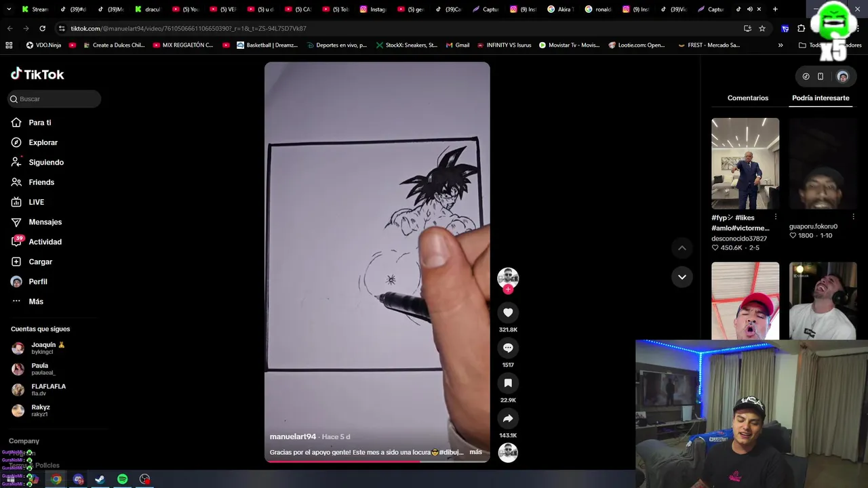Follow manuelart94 with the plus badge
This screenshot has width=868, height=488.
click(x=508, y=289)
